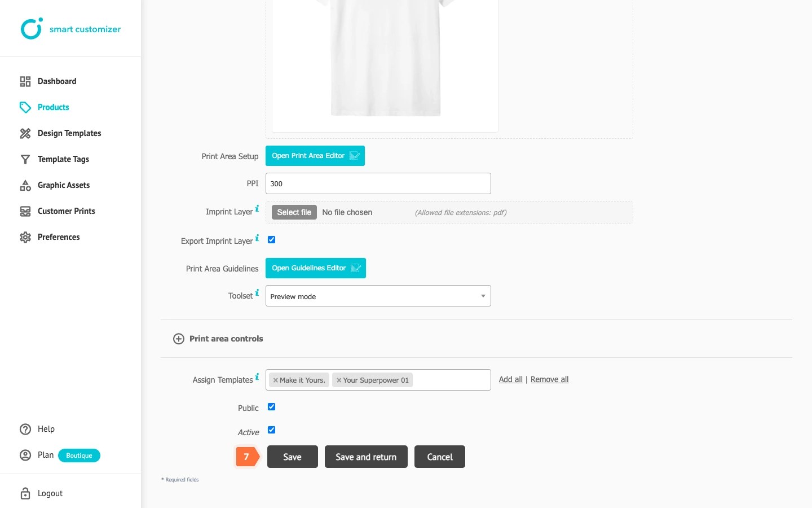
Task: Remove the Your Superpower 01 template tag
Action: click(338, 380)
